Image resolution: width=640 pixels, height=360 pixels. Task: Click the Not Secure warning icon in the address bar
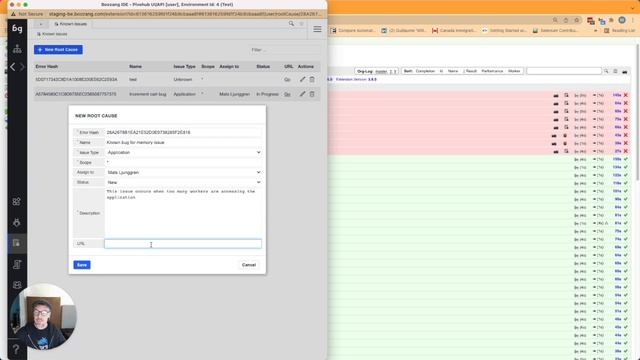(13, 14)
